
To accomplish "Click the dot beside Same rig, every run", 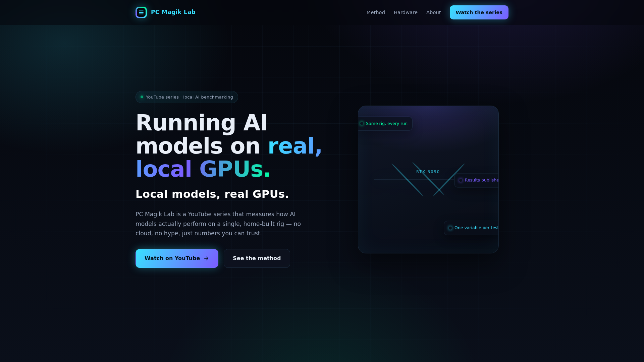I will click(362, 124).
